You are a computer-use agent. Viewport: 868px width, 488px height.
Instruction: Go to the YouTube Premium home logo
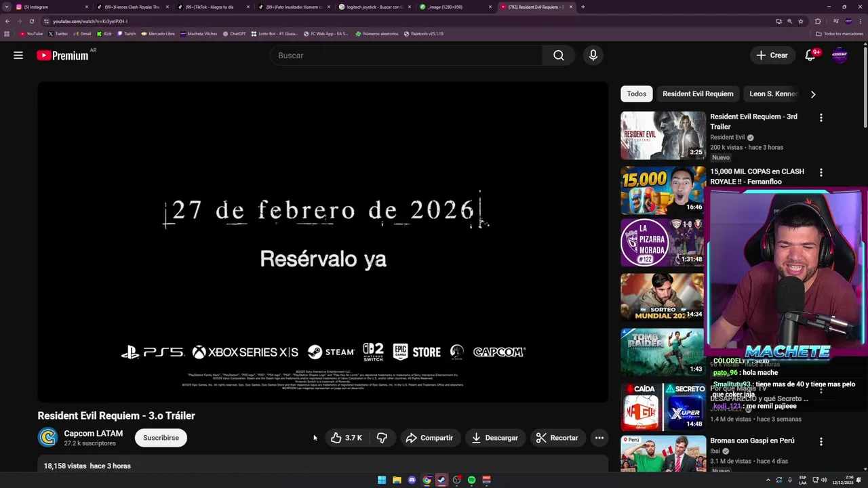62,56
